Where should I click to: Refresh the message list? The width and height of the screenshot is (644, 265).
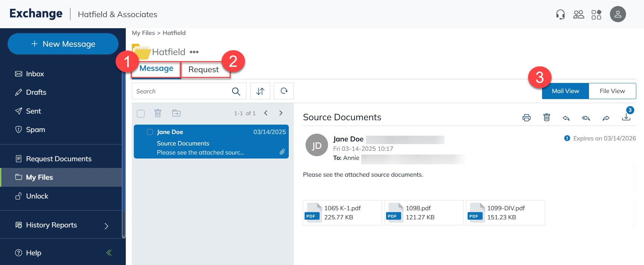pyautogui.click(x=284, y=91)
